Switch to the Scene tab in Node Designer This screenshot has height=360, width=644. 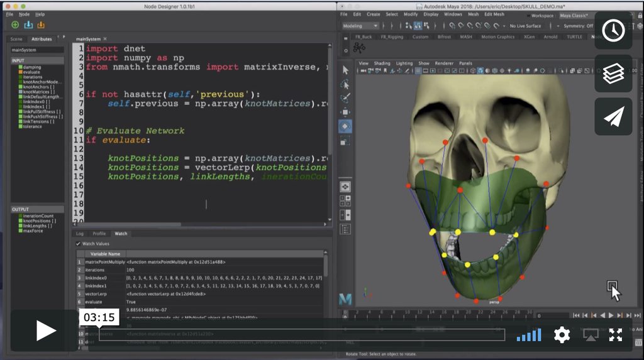tap(16, 39)
